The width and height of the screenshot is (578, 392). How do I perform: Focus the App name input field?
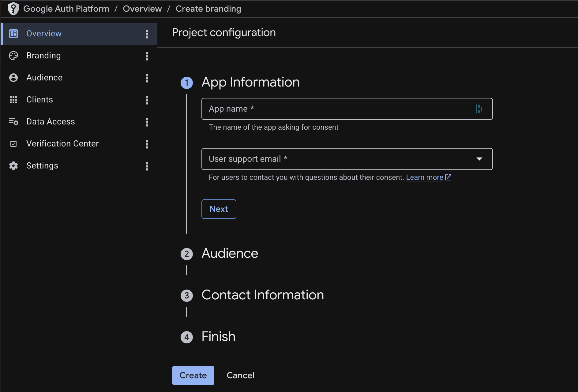pos(347,109)
